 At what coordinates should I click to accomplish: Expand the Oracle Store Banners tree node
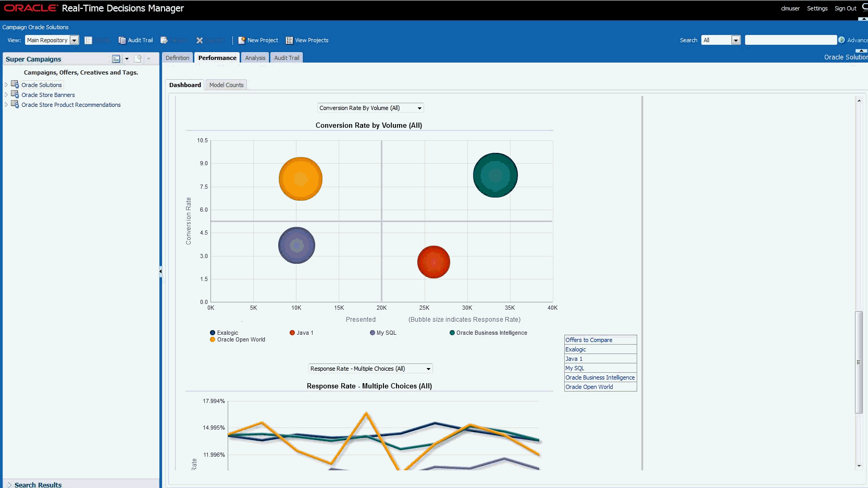coord(6,94)
